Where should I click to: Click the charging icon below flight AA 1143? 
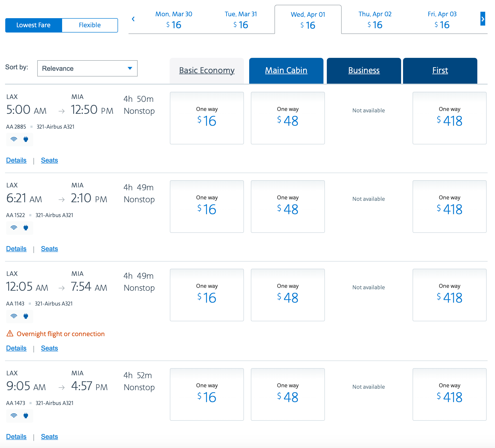pos(26,316)
